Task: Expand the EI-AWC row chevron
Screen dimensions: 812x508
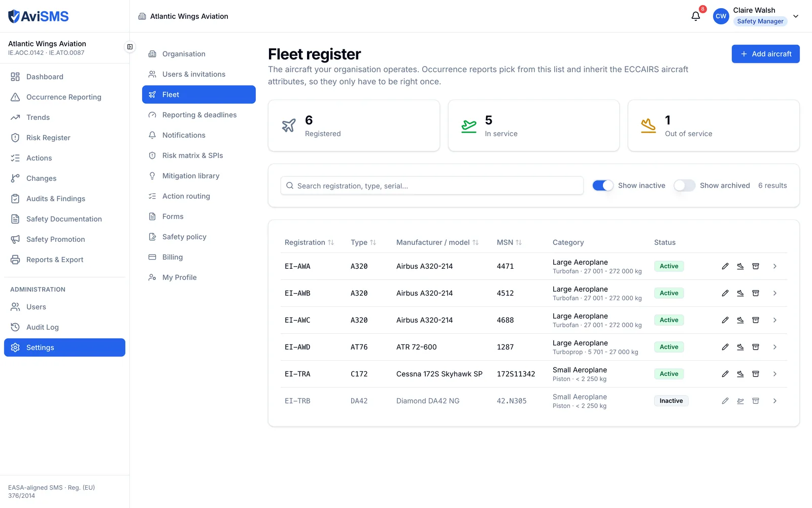Action: tap(775, 320)
